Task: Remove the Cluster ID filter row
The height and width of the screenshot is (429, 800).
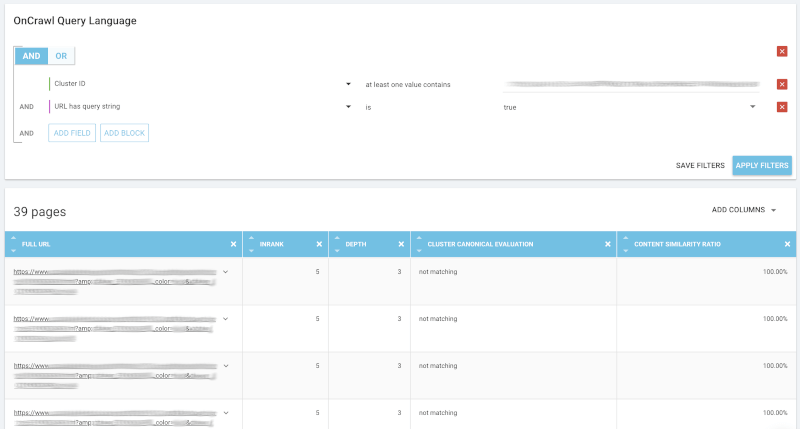Action: point(782,84)
